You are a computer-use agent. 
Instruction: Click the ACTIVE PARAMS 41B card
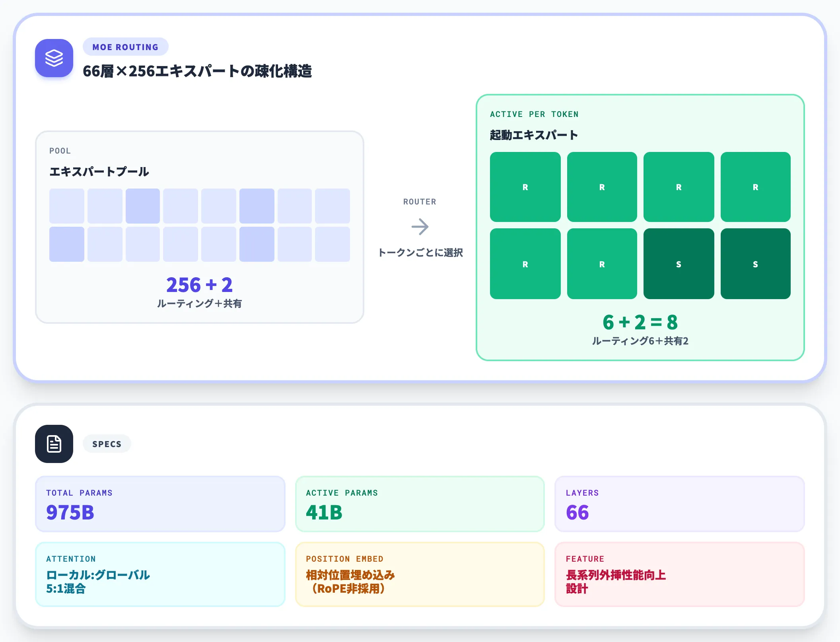[420, 504]
